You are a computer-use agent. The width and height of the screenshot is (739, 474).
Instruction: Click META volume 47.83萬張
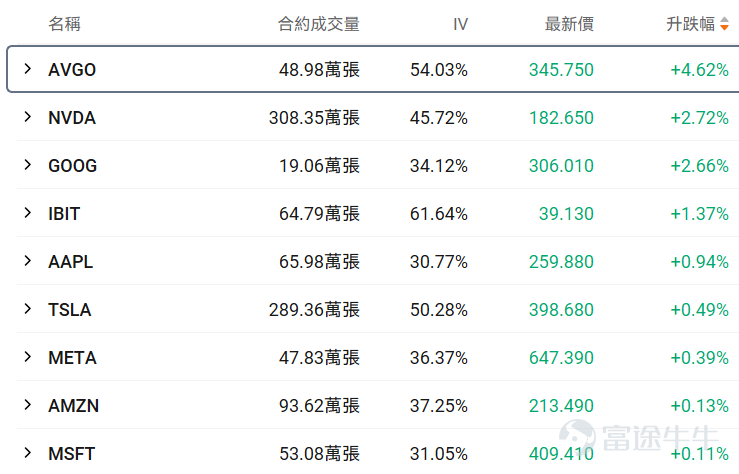pos(320,358)
